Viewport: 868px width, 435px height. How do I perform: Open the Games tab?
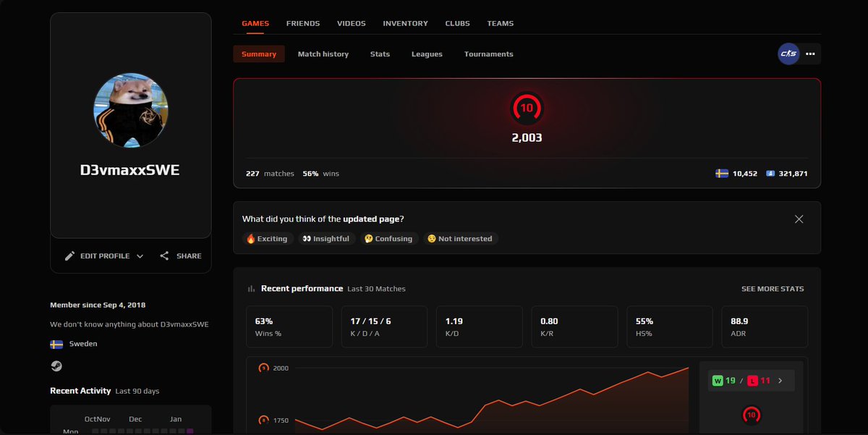[x=255, y=23]
